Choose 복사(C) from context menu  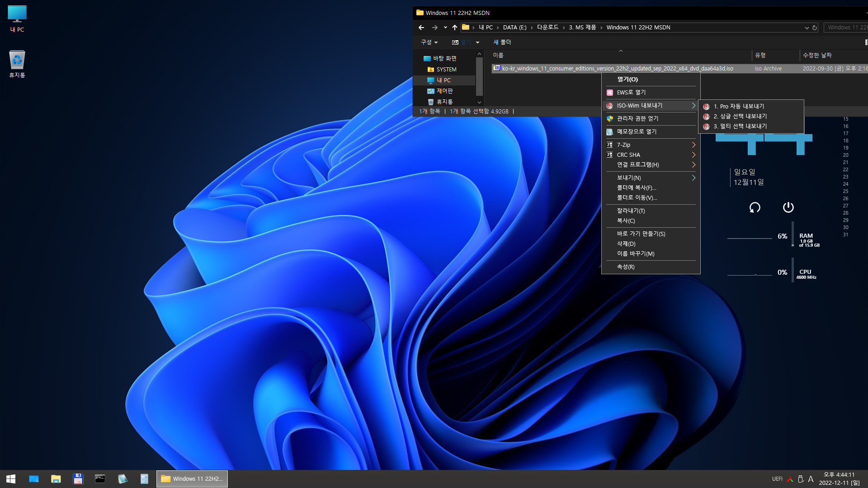pos(651,221)
